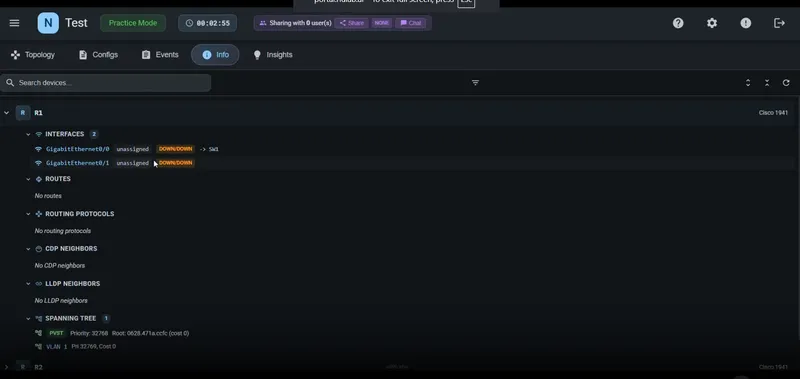Click the INTERFACES heading
Image resolution: width=800 pixels, height=379 pixels.
pos(64,134)
